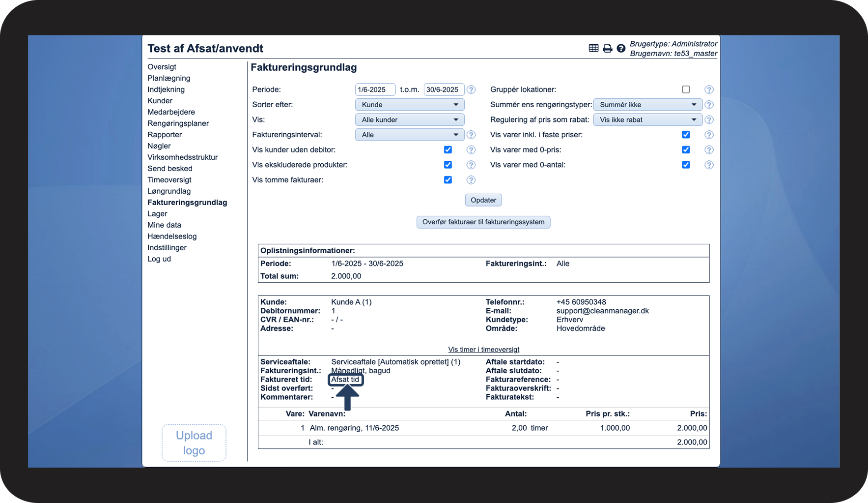Click help icon for Vis tomme fakturaer
Screen dimensions: 868x503
pyautogui.click(x=471, y=180)
